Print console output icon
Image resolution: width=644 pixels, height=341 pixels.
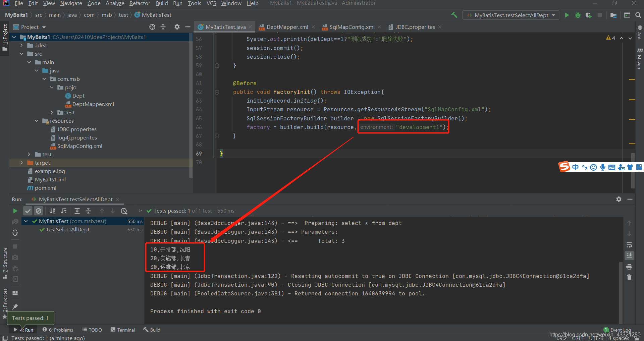click(x=629, y=267)
